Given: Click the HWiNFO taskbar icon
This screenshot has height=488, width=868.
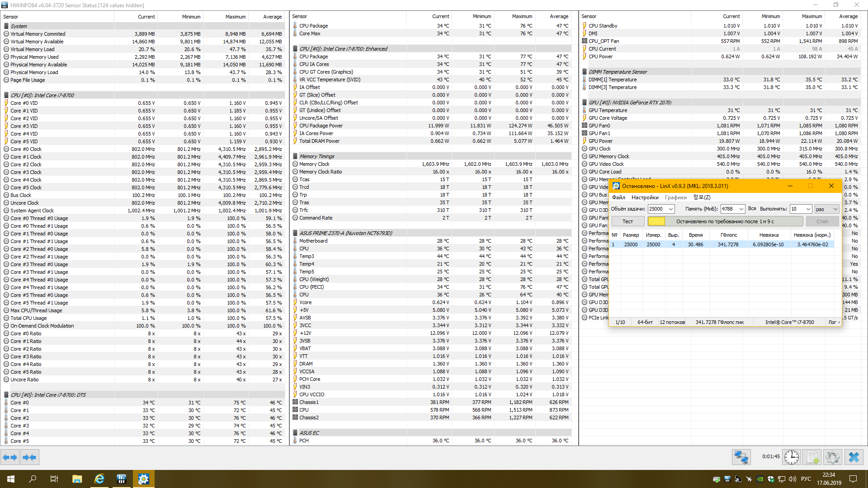Looking at the screenshot, I should click(121, 479).
